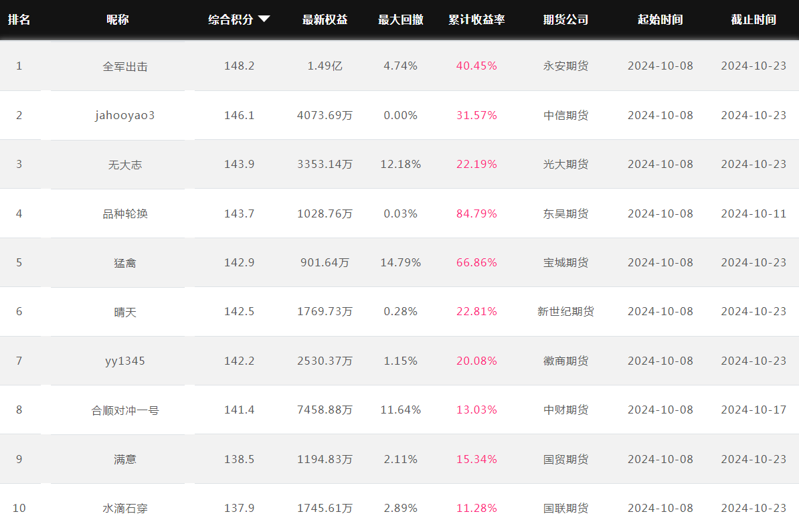Click 光大期货 company cell
This screenshot has height=532, width=799.
pyautogui.click(x=565, y=164)
